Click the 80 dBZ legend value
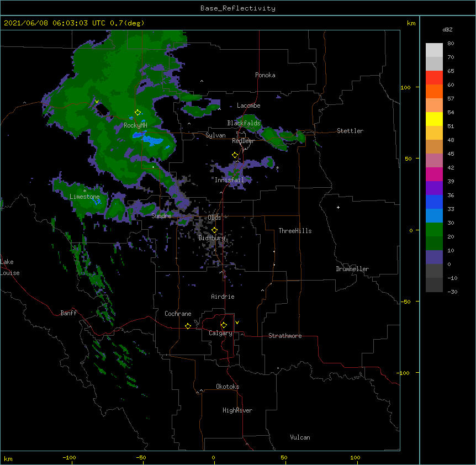Viewport: 476px width, 465px height. (451, 44)
